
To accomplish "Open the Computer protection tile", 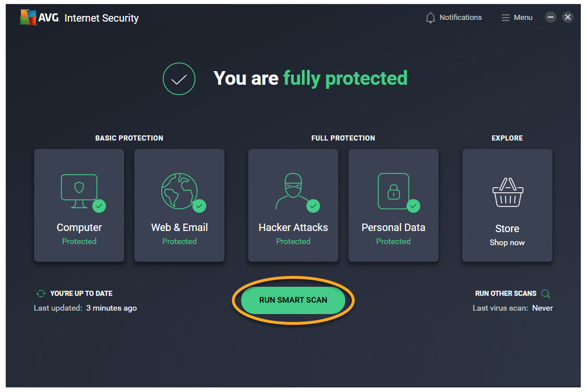I will (79, 205).
